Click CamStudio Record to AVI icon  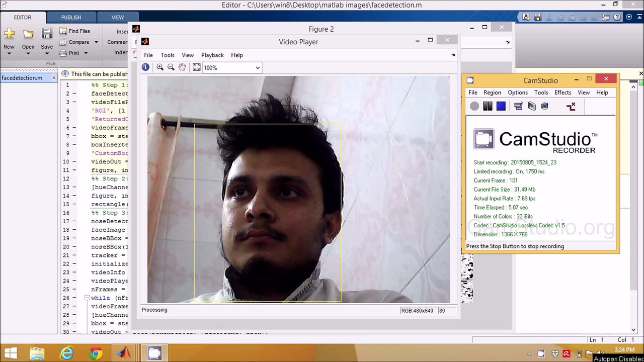pyautogui.click(x=532, y=106)
